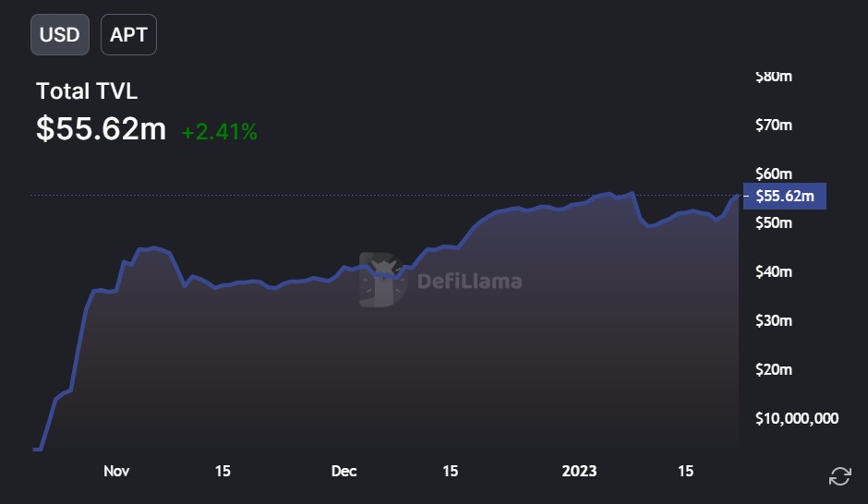Switch the chart denomination to APT
The width and height of the screenshot is (868, 504).
[128, 35]
